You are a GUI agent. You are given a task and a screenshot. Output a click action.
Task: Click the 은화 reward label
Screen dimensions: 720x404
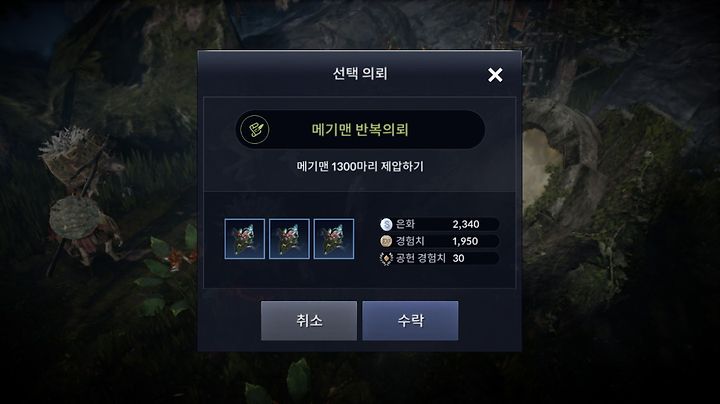pyautogui.click(x=405, y=224)
